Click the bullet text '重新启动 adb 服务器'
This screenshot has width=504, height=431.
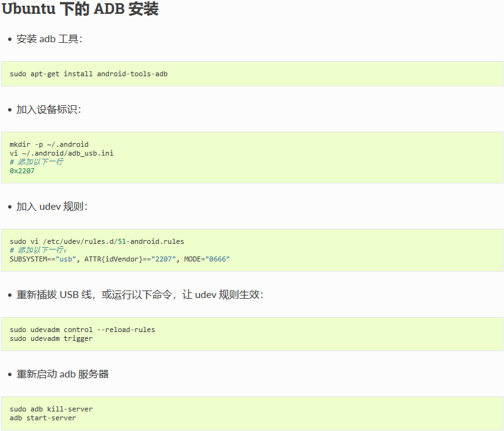click(x=62, y=374)
